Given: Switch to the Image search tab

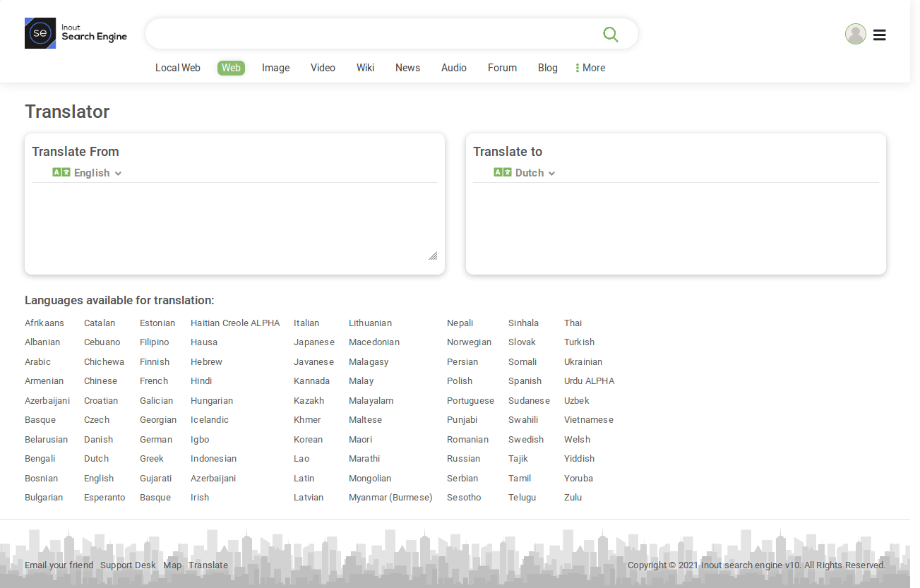Looking at the screenshot, I should point(275,68).
